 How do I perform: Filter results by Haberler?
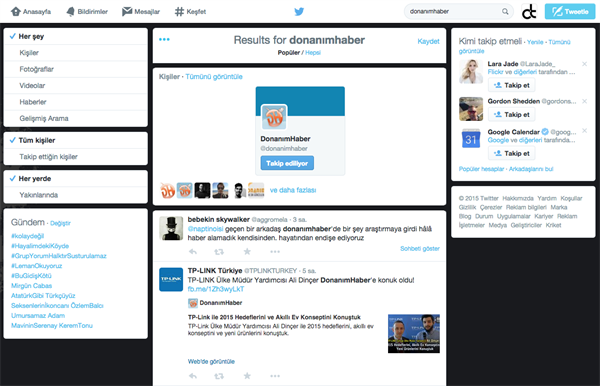coord(76,102)
